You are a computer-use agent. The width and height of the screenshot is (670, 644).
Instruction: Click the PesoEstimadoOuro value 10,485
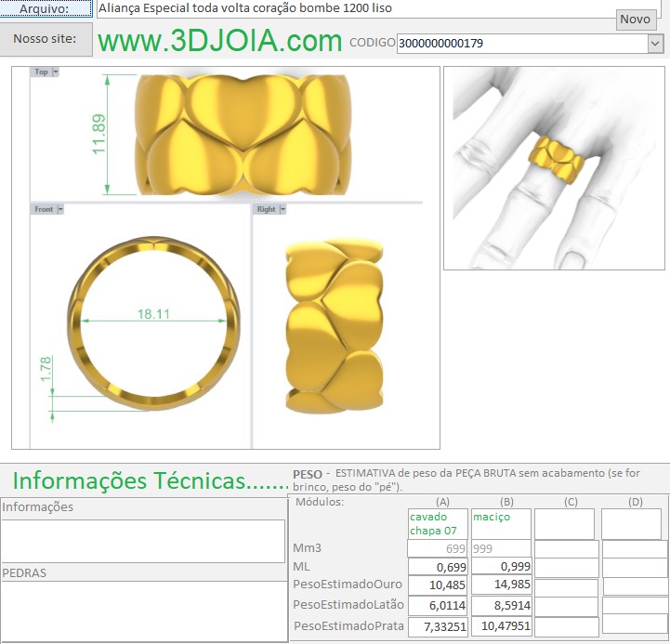tap(438, 585)
